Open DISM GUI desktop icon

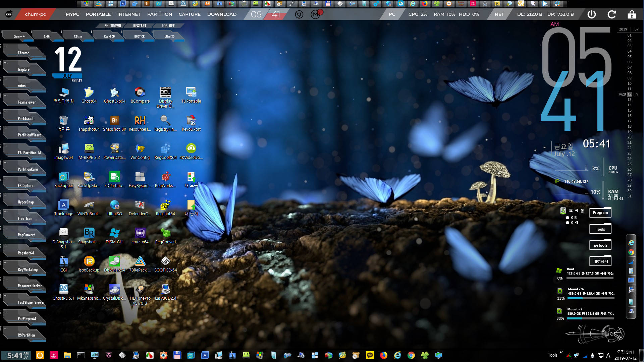114,236
